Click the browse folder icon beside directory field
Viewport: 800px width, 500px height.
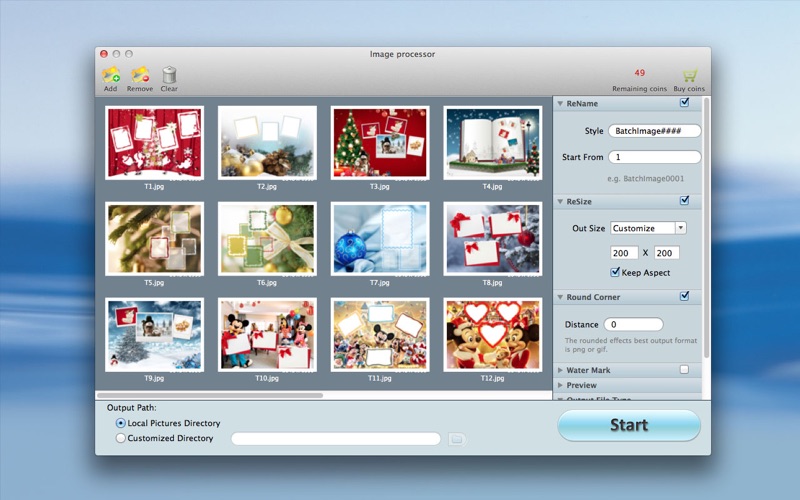pos(457,439)
